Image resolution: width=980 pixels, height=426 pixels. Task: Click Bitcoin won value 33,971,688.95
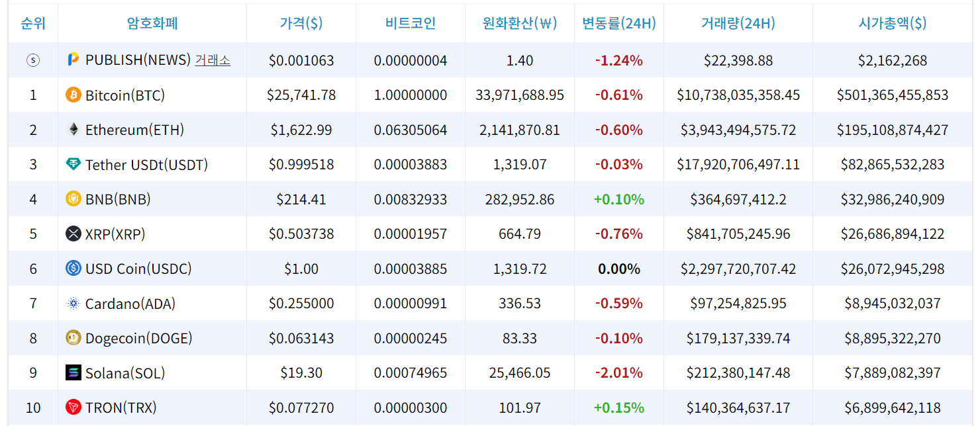[520, 95]
